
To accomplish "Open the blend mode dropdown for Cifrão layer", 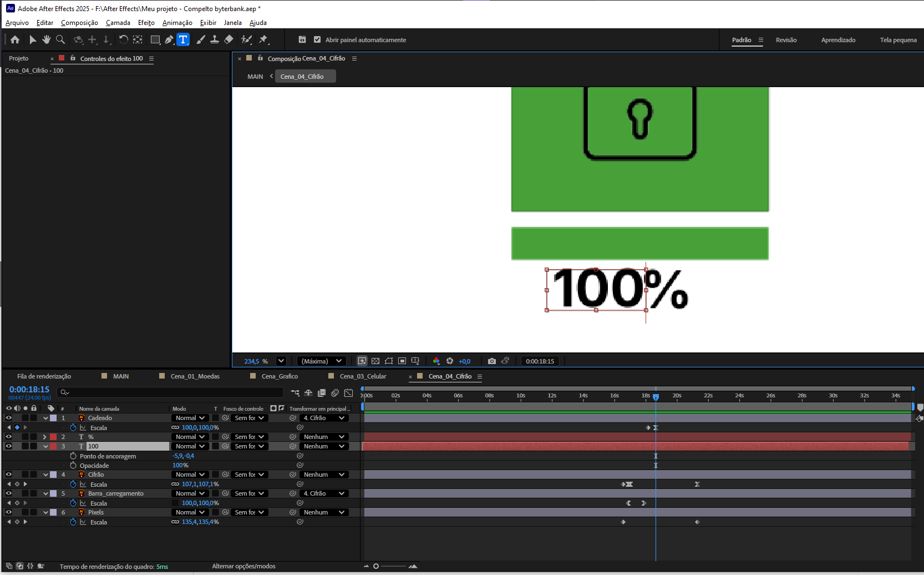I will pos(190,475).
